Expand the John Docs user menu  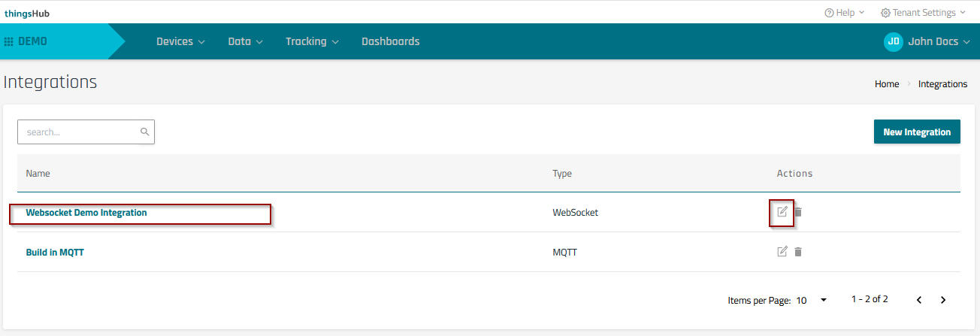coord(939,42)
